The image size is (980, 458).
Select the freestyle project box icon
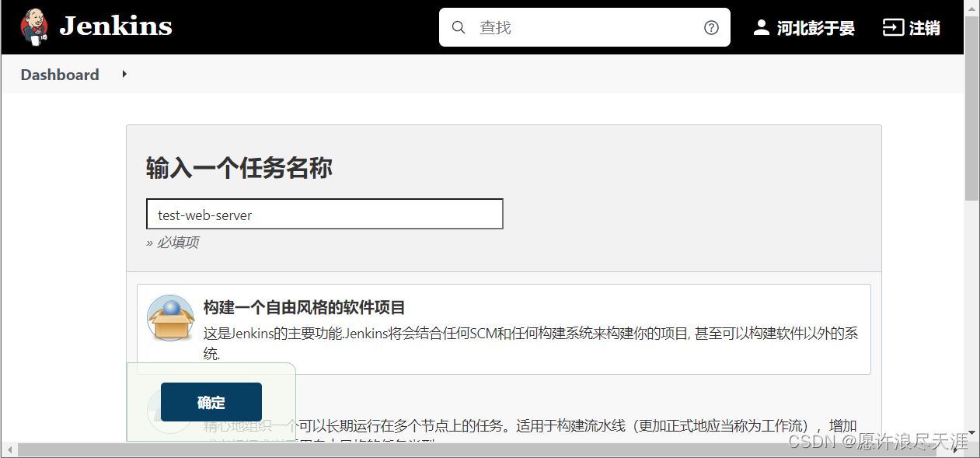170,318
